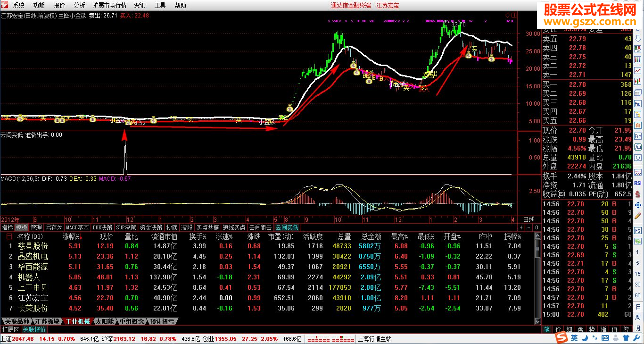Click the red dollar sign sidebar icon
The width and height of the screenshot is (644, 344).
638,194
